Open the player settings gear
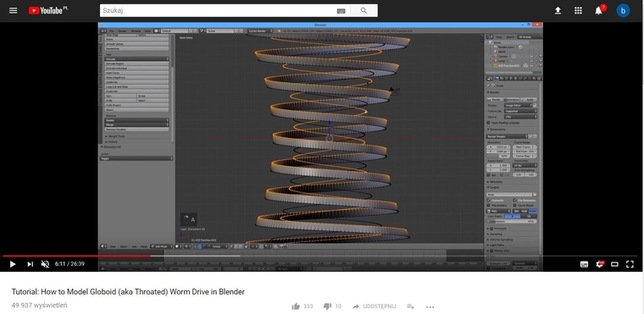The image size is (644, 314). [600, 264]
